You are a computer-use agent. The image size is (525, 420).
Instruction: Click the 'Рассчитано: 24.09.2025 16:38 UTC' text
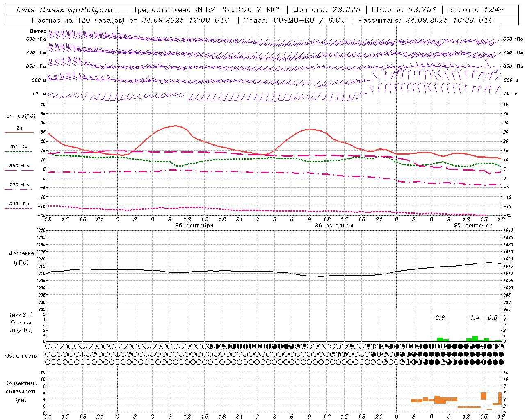426,20
